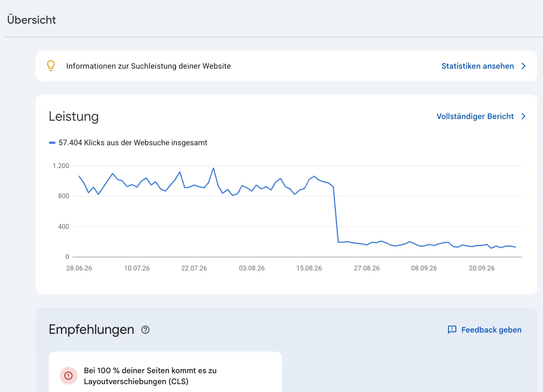The height and width of the screenshot is (392, 543).
Task: Click the feedback speech-bubble icon
Action: [x=452, y=330]
